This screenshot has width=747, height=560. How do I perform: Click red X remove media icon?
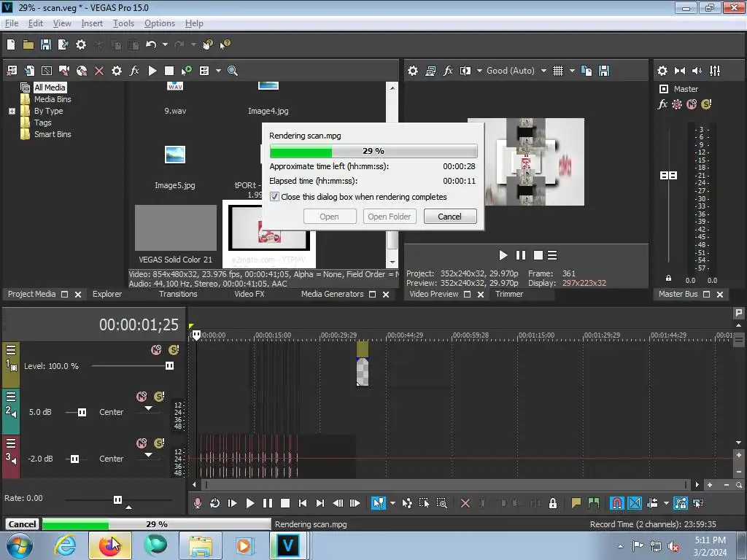coord(99,71)
